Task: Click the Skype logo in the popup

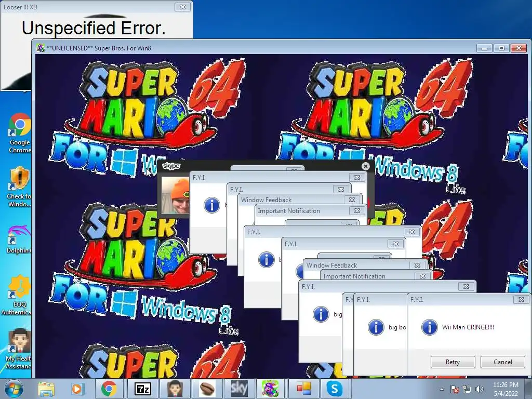Action: coord(171,166)
